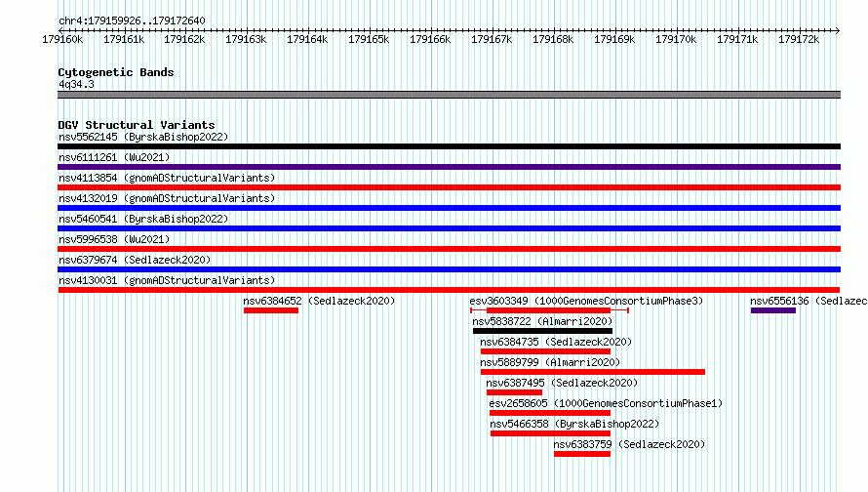This screenshot has height=492, width=868.
Task: Click the 179160k ruler label
Action: pos(62,39)
